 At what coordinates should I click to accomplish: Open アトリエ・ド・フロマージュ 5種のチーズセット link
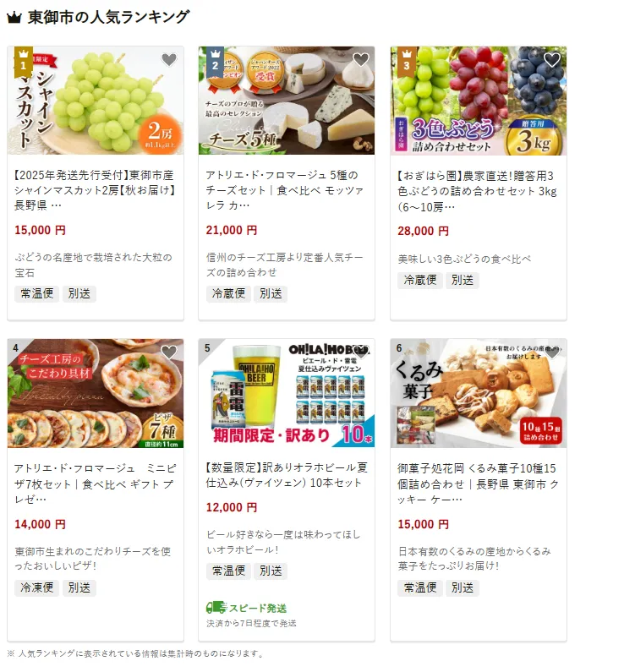point(285,190)
